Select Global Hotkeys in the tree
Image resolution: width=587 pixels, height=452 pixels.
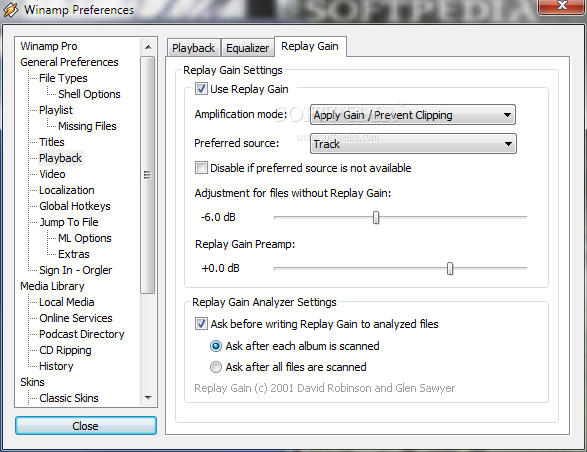[75, 206]
